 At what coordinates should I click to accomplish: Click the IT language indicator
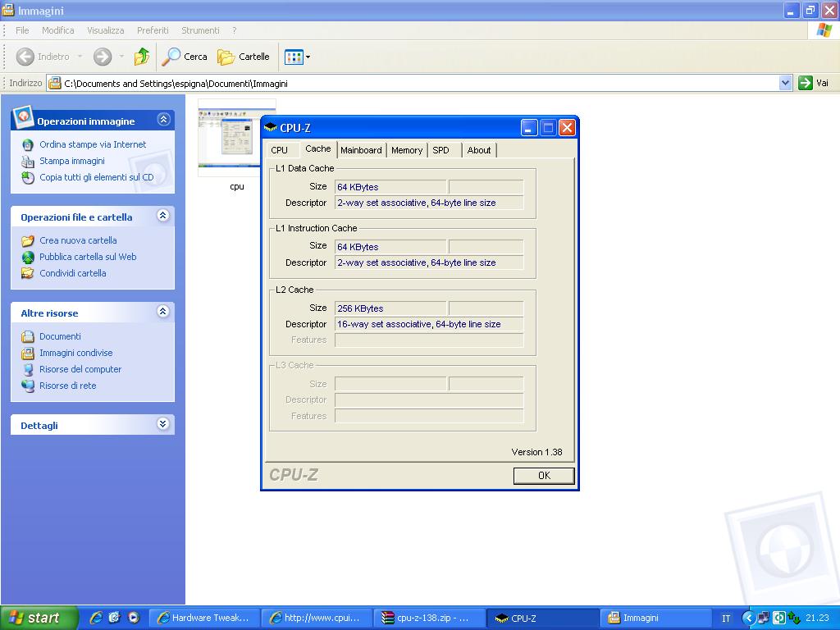point(726,619)
